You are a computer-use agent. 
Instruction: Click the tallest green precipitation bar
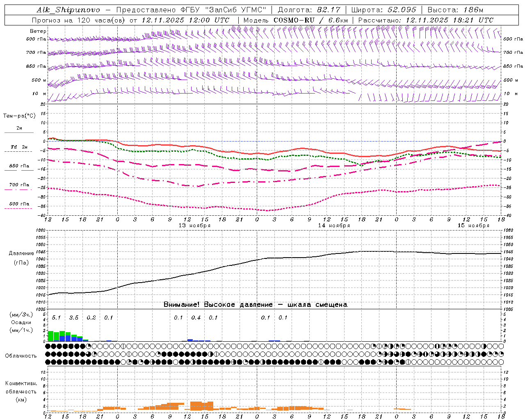click(x=50, y=336)
